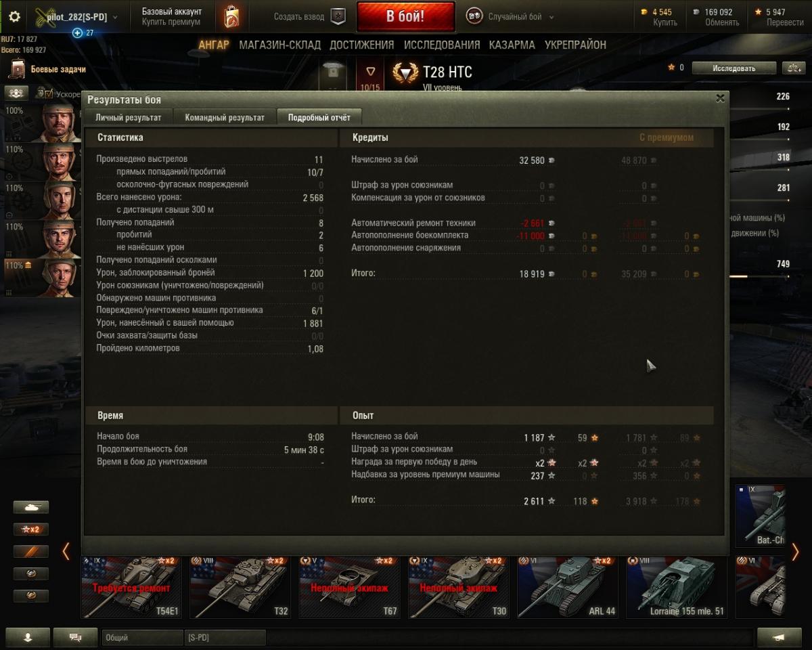Toggle the tank type carousel filter
The image size is (812, 650).
click(31, 507)
